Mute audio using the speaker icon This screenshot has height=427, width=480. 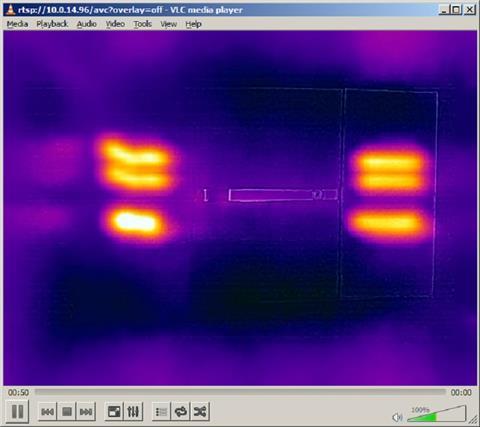coord(397,417)
